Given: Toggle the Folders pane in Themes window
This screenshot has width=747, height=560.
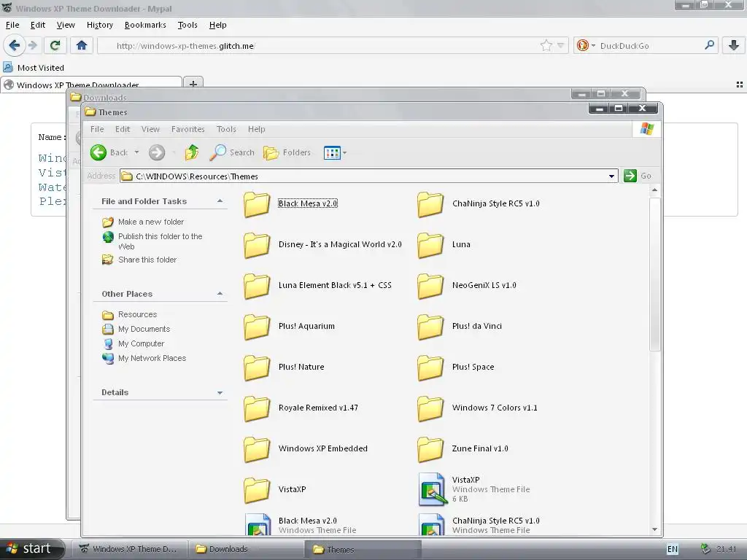Looking at the screenshot, I should pyautogui.click(x=287, y=152).
